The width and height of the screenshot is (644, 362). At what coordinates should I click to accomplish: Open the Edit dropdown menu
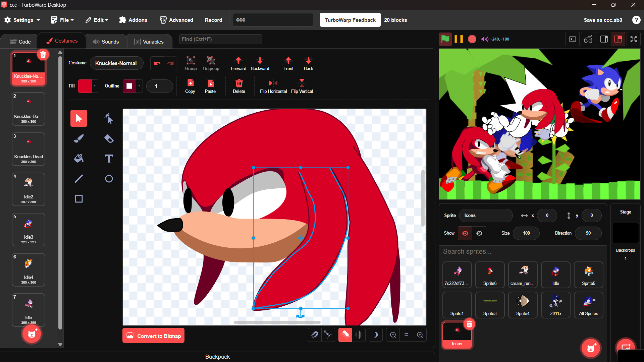click(97, 20)
